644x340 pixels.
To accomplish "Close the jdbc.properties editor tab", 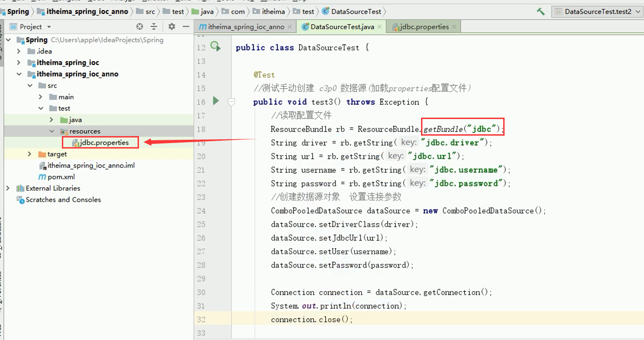I will (454, 27).
